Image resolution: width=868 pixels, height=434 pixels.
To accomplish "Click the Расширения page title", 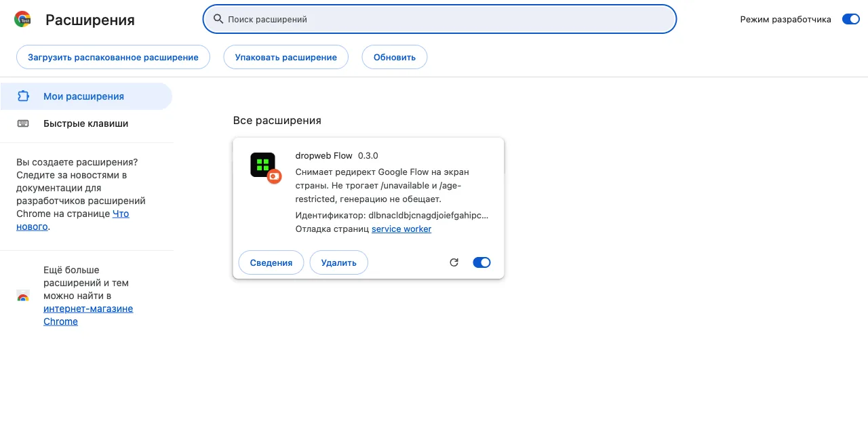I will pos(90,20).
